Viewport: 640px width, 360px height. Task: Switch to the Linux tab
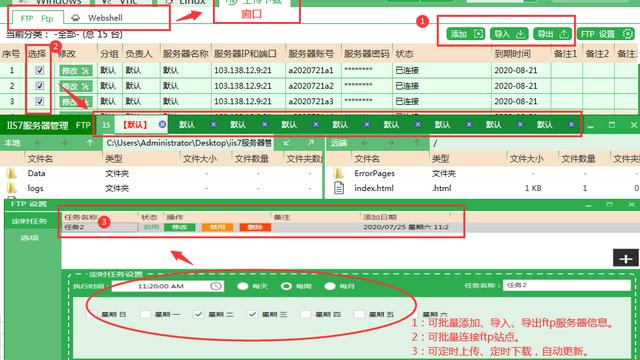tap(186, 2)
